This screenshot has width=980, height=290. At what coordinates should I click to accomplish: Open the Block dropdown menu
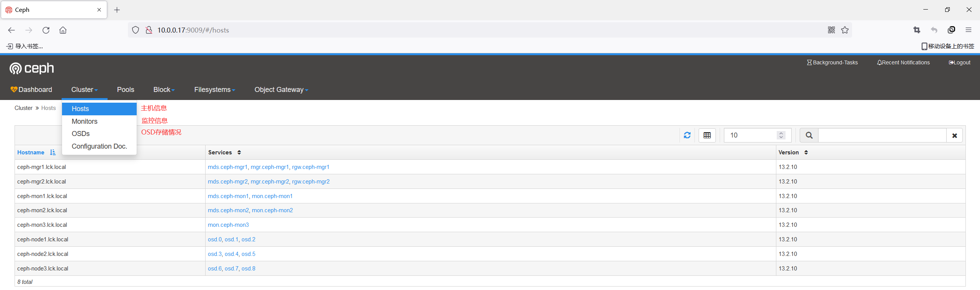[164, 90]
